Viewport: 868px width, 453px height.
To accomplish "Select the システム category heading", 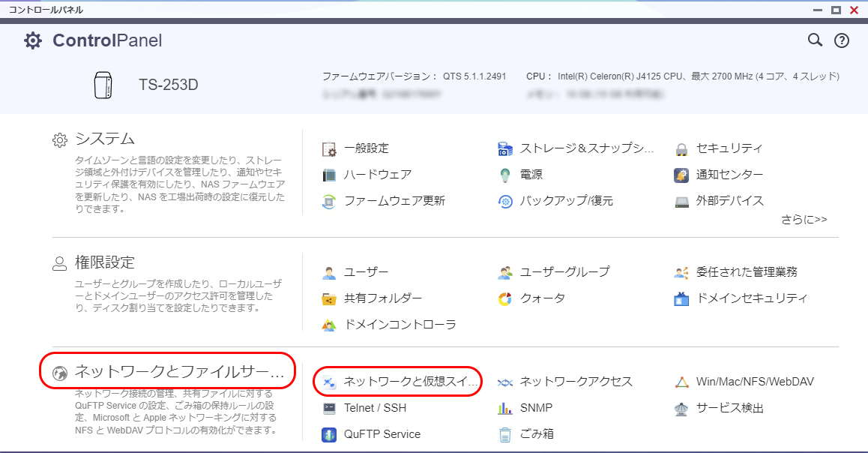I will (x=104, y=139).
